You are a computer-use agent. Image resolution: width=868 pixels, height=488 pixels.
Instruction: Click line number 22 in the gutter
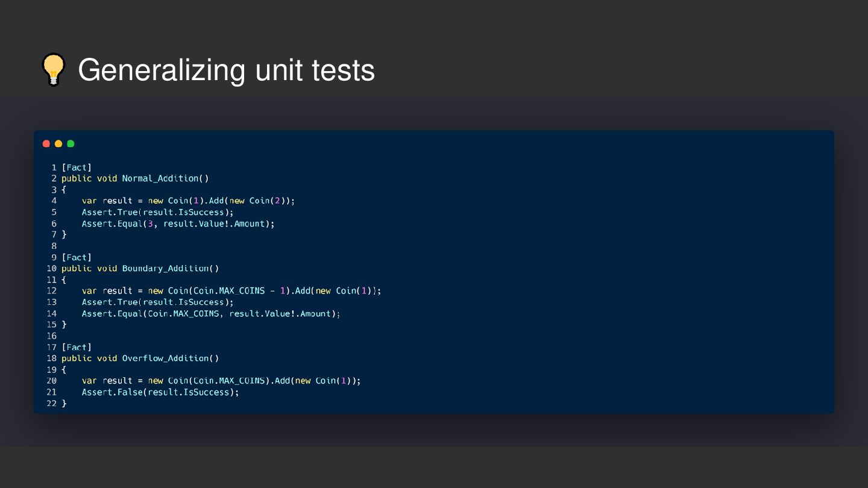[51, 403]
